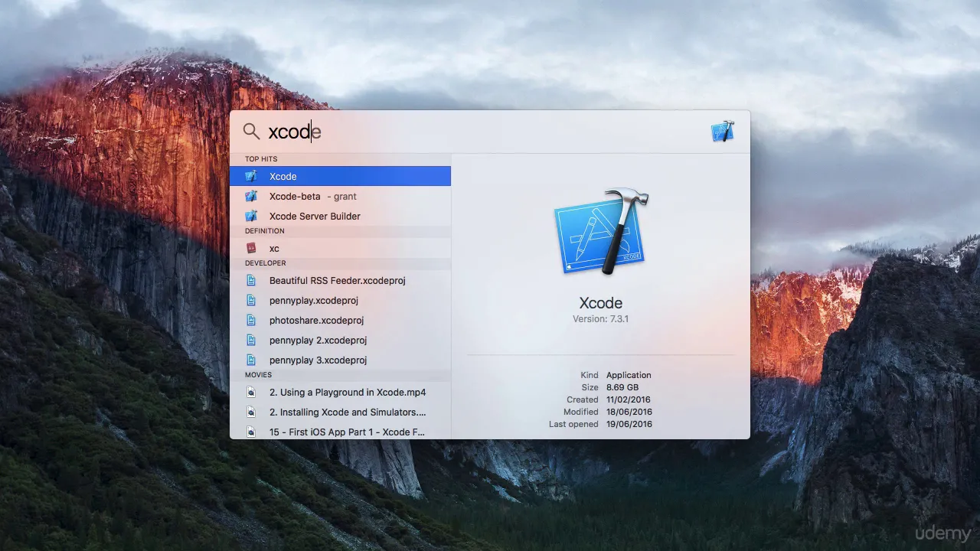Click the Using a Playground movie icon
The width and height of the screenshot is (980, 551).
click(251, 392)
